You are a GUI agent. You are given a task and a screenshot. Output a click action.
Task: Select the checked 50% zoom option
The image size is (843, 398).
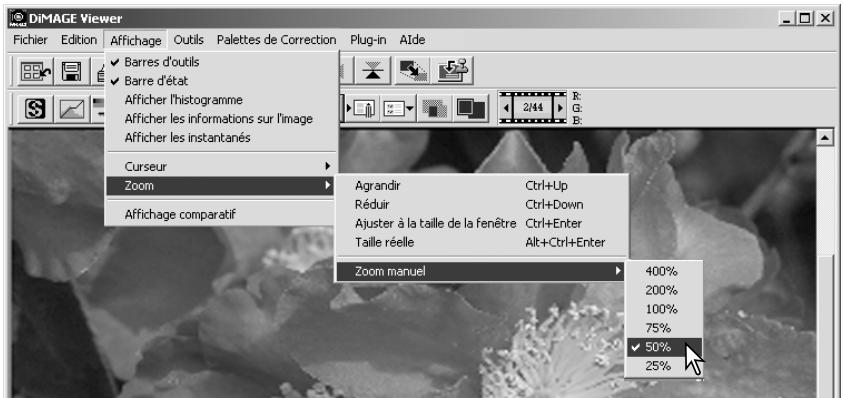[665, 347]
